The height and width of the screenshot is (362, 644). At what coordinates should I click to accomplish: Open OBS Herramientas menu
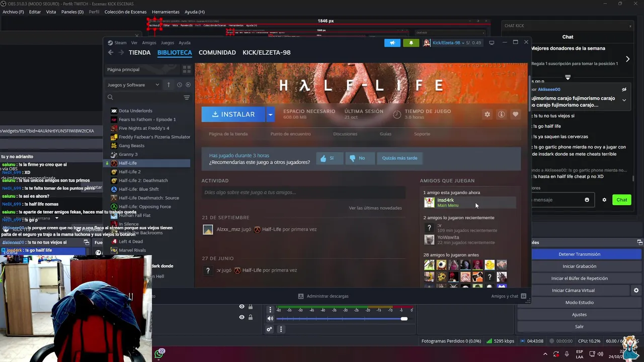pos(166,12)
